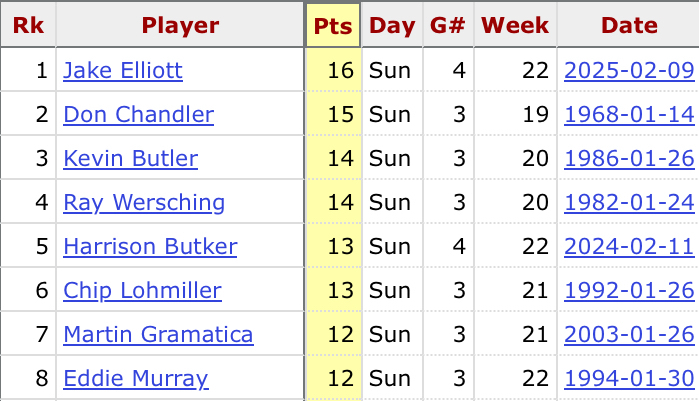
Task: Open Harrison Butker's player page
Action: pos(150,247)
